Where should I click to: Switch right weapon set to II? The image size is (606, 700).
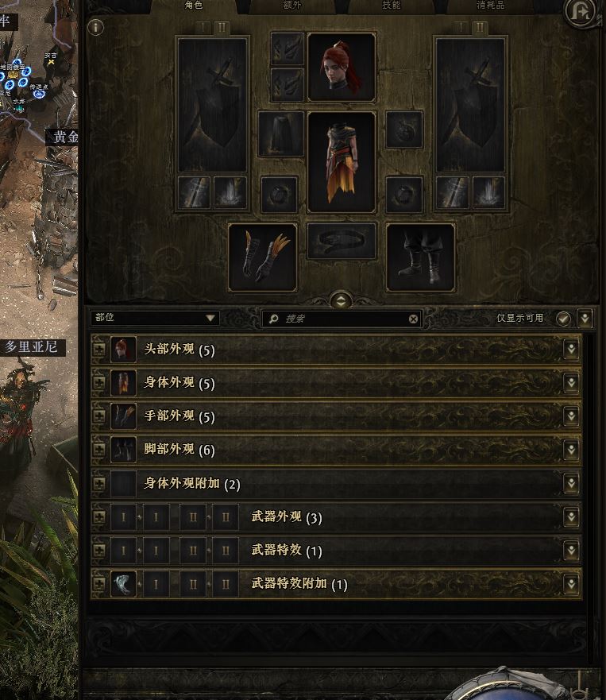click(x=480, y=28)
